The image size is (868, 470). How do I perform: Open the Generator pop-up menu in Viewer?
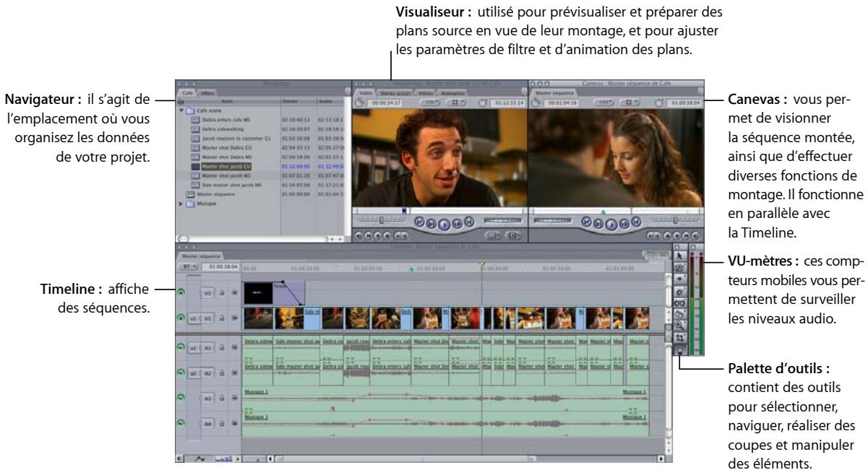pos(514,235)
